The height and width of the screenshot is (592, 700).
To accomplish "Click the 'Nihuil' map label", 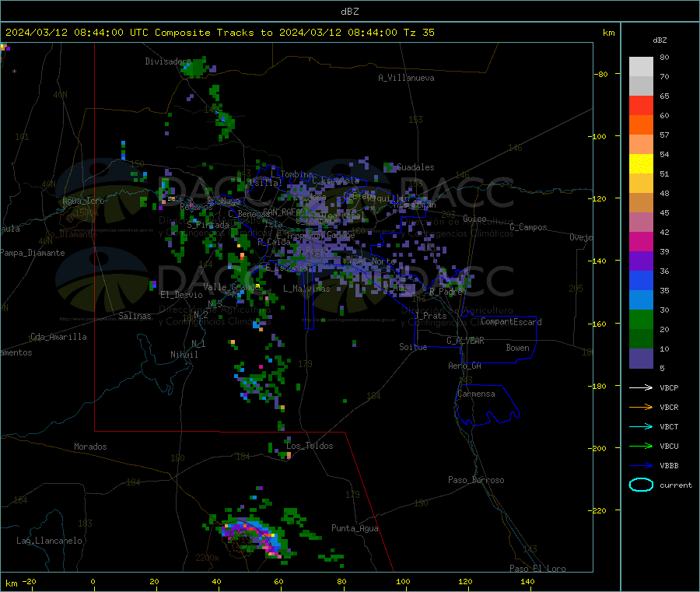I will point(184,355).
